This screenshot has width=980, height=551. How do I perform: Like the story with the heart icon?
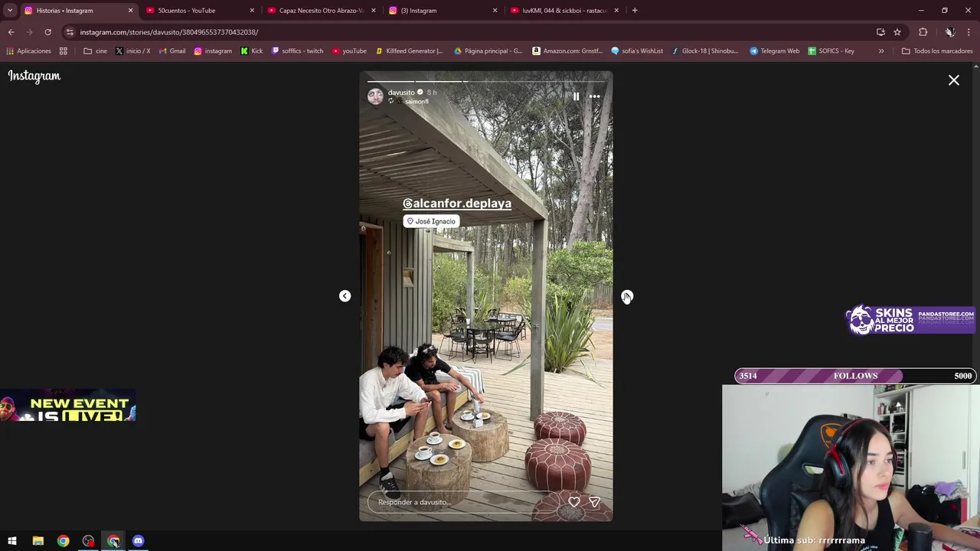tap(574, 502)
